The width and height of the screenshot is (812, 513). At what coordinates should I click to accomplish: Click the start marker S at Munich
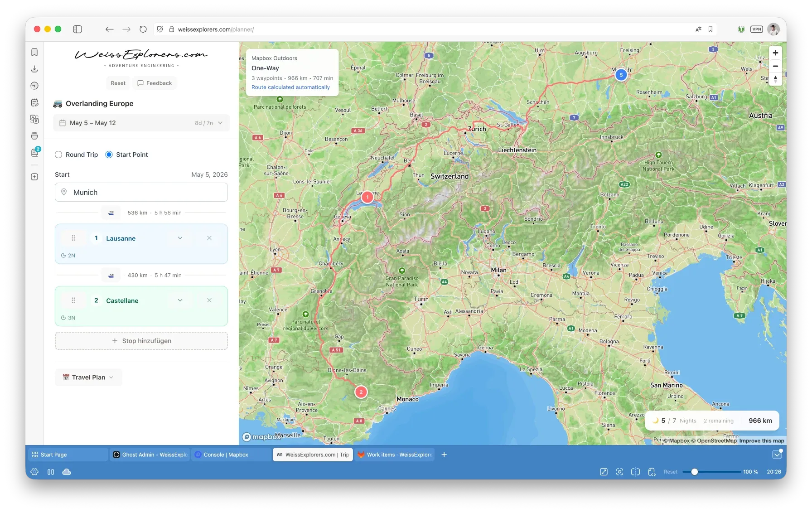pos(621,75)
